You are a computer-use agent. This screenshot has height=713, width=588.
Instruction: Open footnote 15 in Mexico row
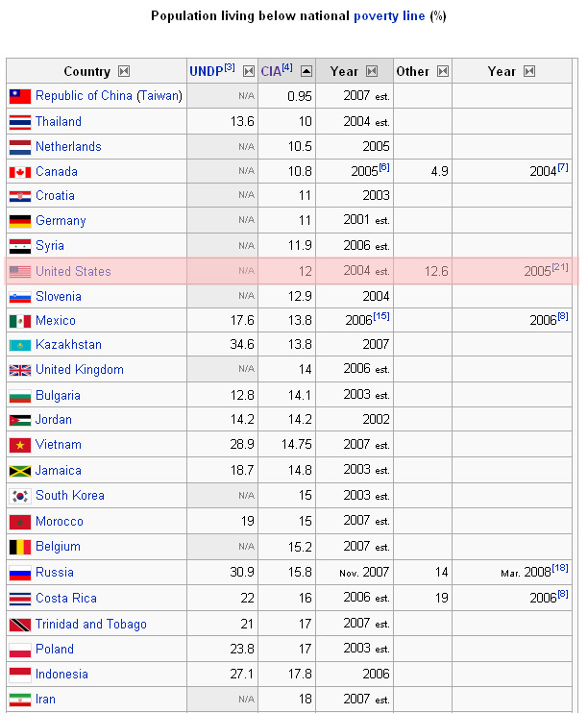[381, 316]
